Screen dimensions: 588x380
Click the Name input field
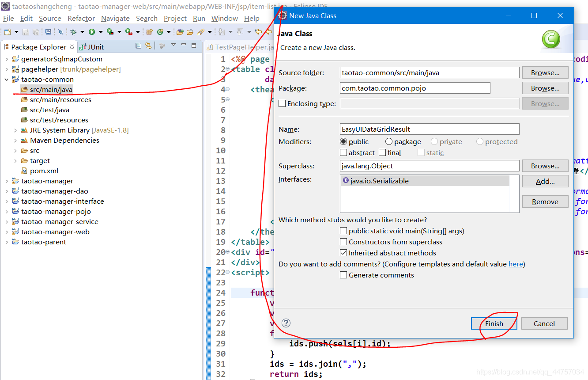tap(430, 129)
